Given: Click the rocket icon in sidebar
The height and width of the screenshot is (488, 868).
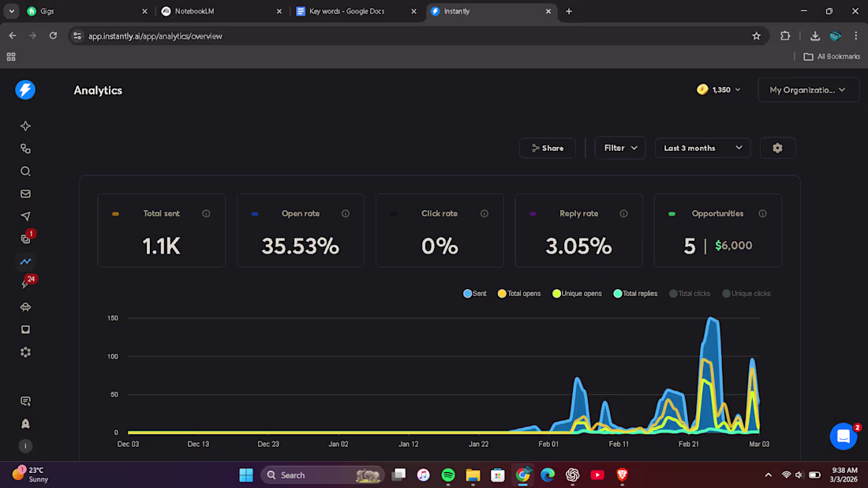Looking at the screenshot, I should click(x=25, y=424).
